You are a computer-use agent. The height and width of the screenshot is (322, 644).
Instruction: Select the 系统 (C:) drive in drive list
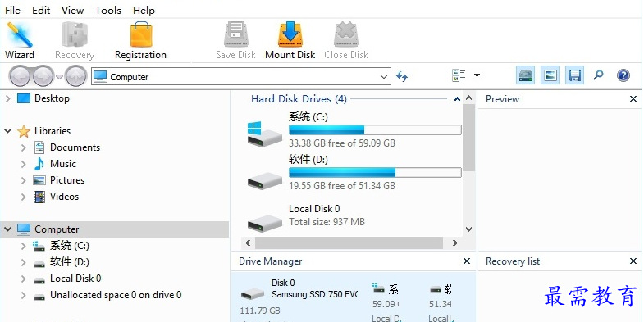pos(354,130)
